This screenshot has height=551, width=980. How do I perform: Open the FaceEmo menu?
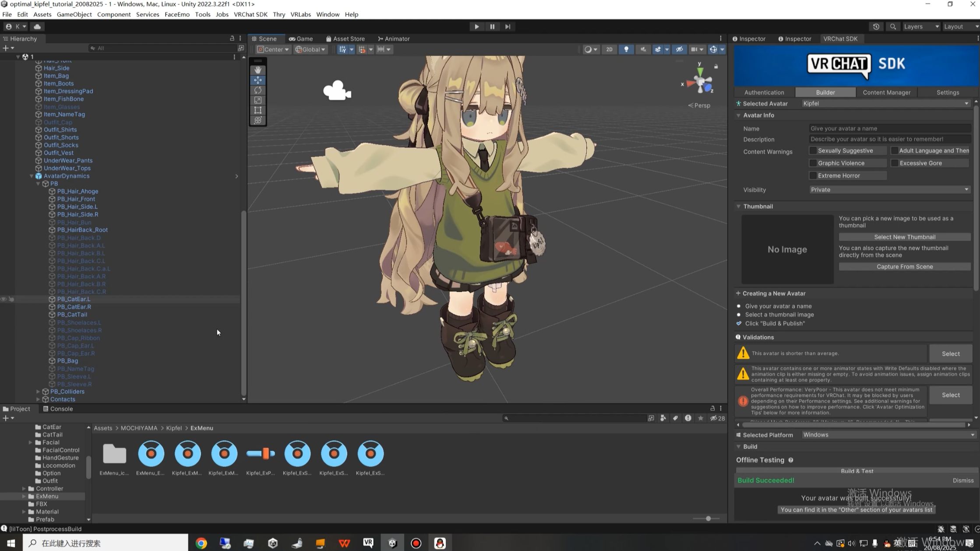click(177, 14)
